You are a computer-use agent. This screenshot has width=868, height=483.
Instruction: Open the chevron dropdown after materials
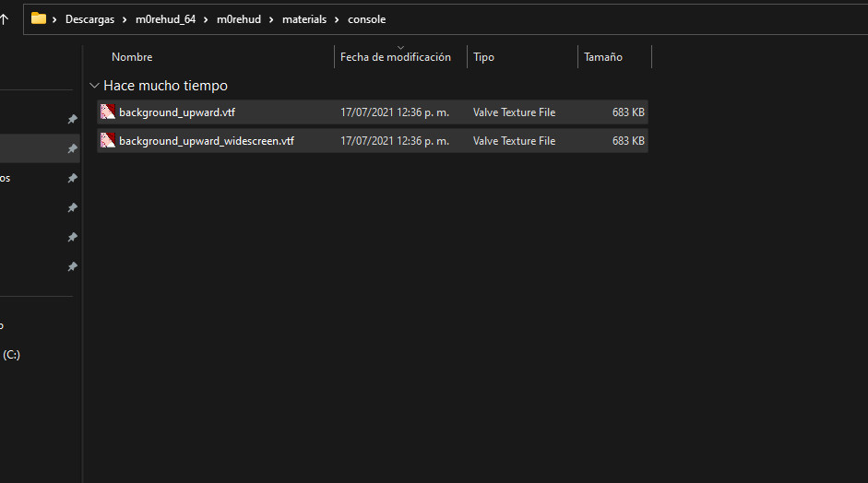pos(338,19)
